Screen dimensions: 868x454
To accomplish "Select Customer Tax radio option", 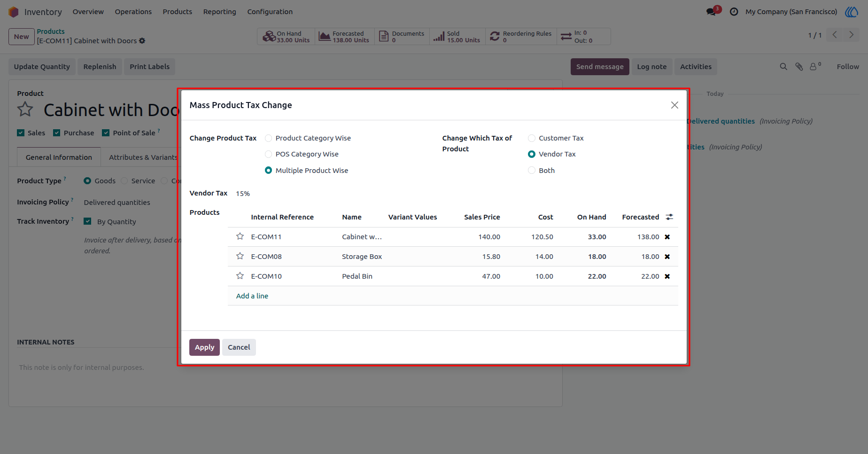I will tap(532, 138).
